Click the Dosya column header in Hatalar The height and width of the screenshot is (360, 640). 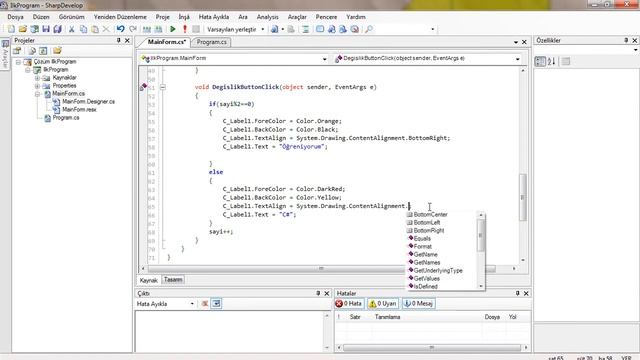click(x=492, y=317)
